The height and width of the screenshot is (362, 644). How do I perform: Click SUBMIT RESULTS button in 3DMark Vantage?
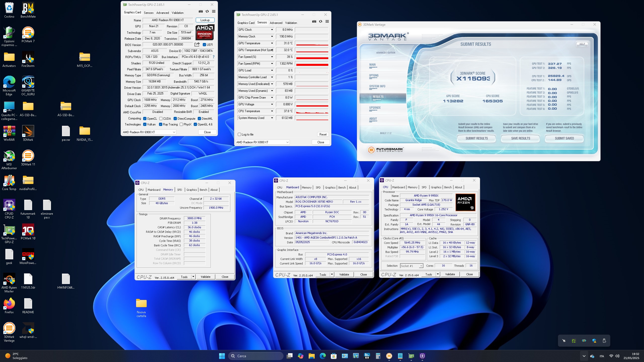476,139
